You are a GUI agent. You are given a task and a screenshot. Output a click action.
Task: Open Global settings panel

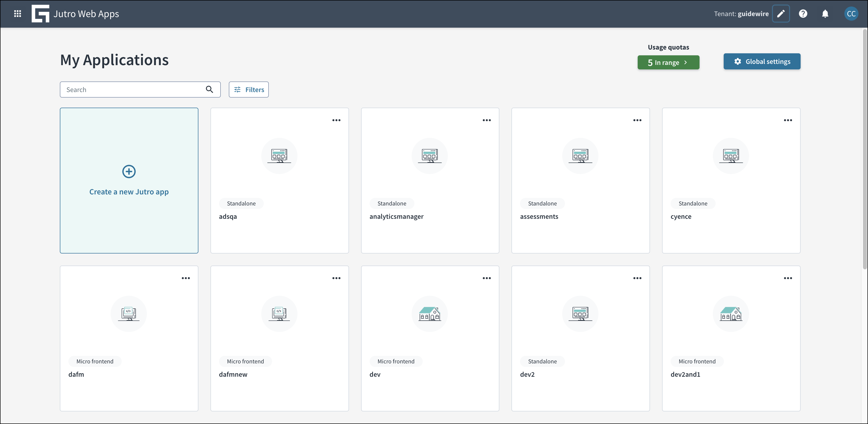tap(762, 61)
